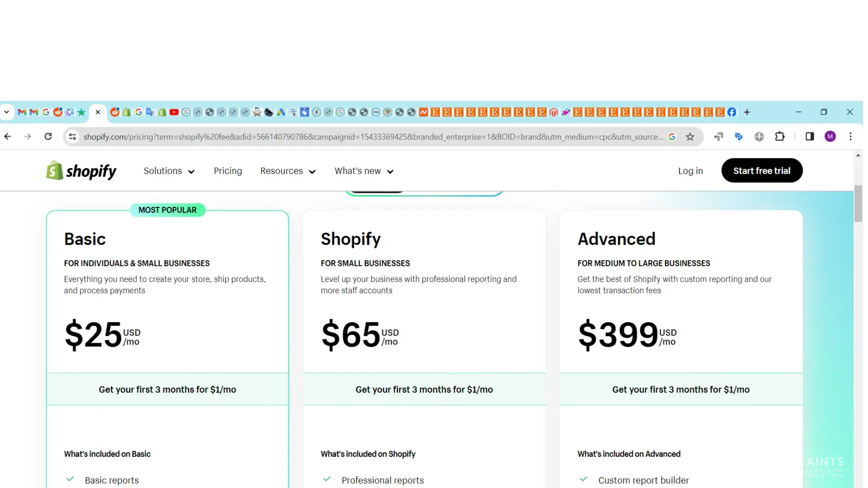Open the Shopify logo home link
868x488 pixels.
(x=81, y=171)
